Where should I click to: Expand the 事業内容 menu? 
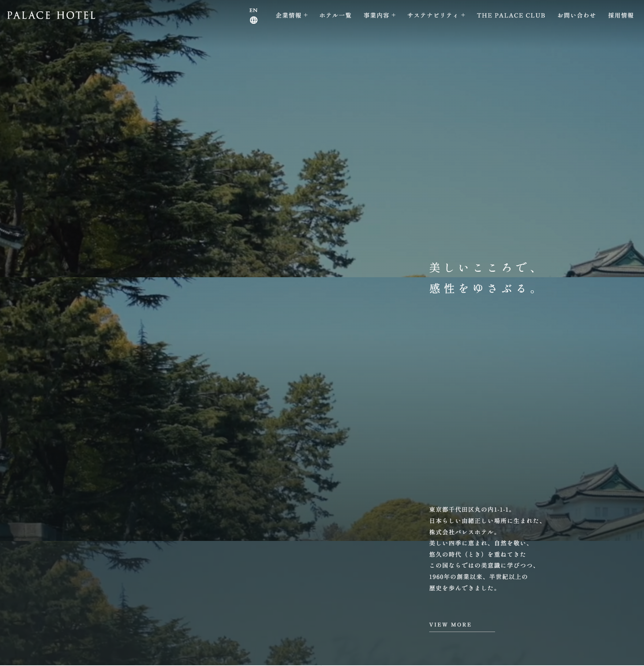[379, 15]
